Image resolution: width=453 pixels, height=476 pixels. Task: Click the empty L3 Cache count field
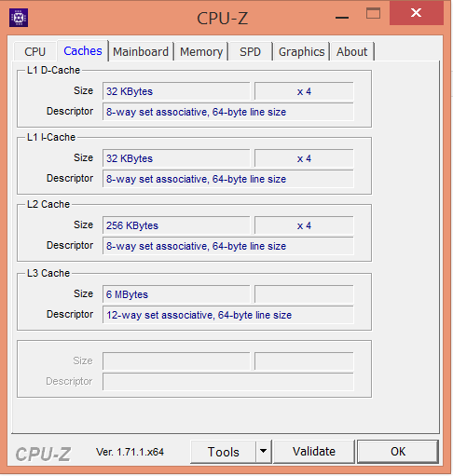coord(304,294)
